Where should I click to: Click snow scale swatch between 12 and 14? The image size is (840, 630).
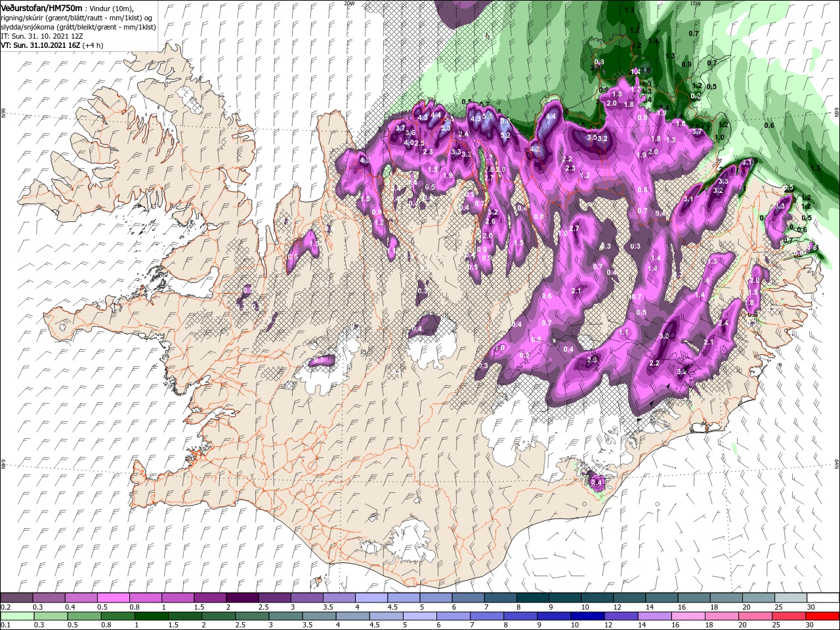629,598
